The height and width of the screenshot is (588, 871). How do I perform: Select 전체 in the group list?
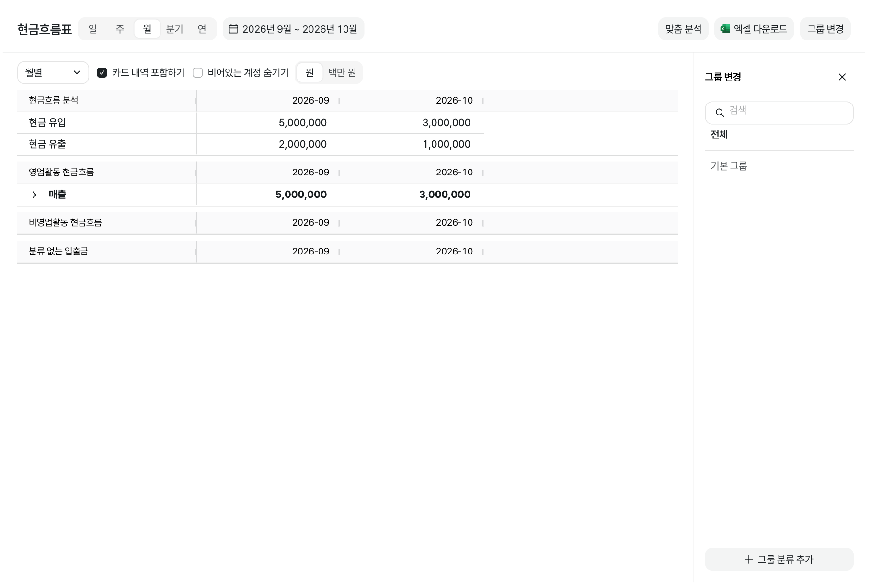coord(719,135)
